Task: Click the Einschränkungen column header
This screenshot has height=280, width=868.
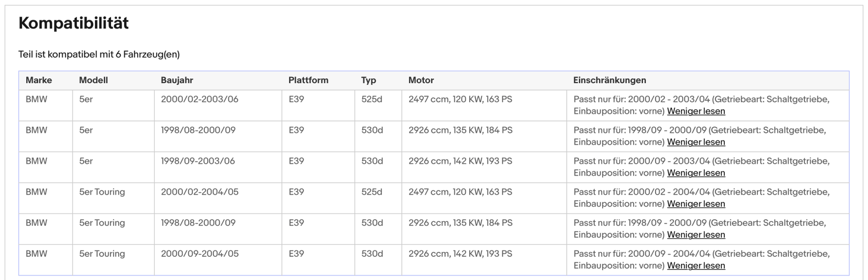Action: point(609,80)
